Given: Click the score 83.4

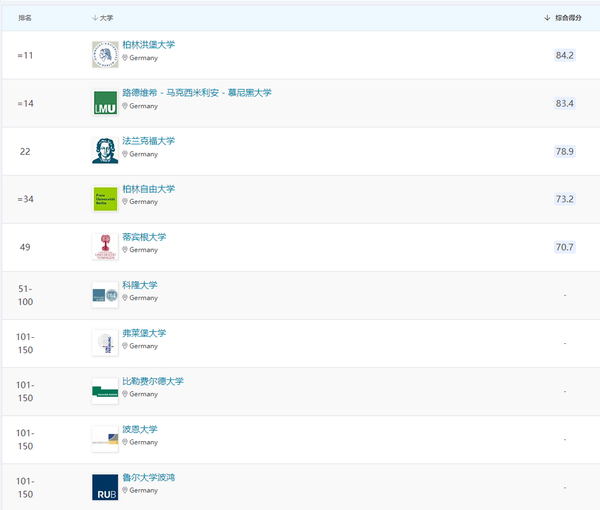Looking at the screenshot, I should click(x=565, y=103).
